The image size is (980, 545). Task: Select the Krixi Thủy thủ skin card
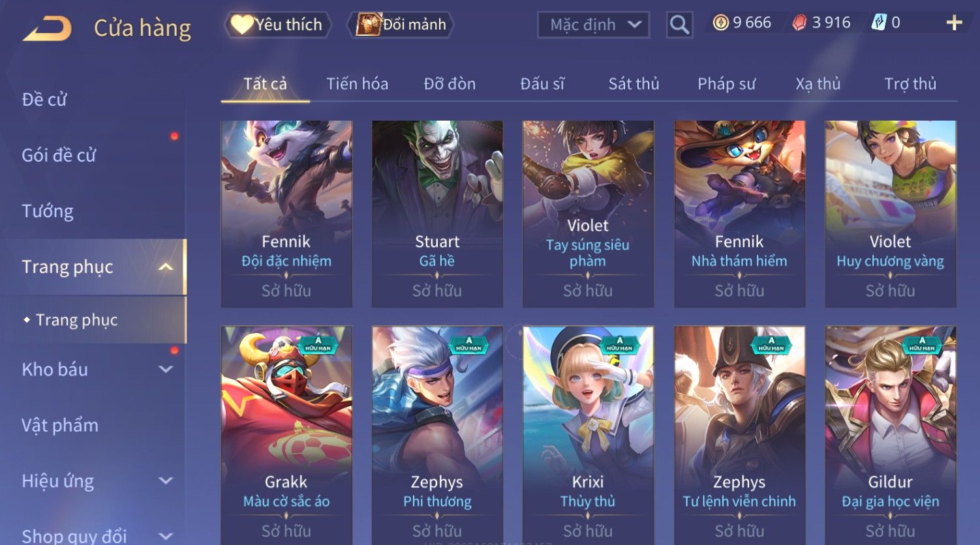point(588,435)
